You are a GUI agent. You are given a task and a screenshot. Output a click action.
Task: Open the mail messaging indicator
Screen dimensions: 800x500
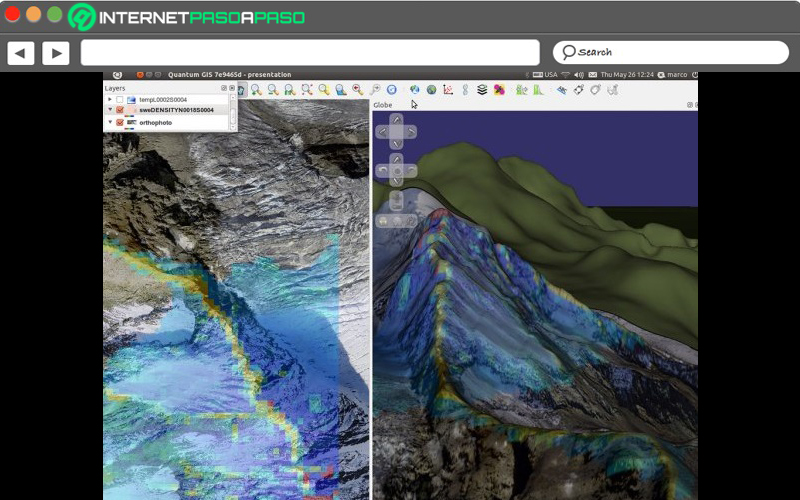click(x=592, y=75)
